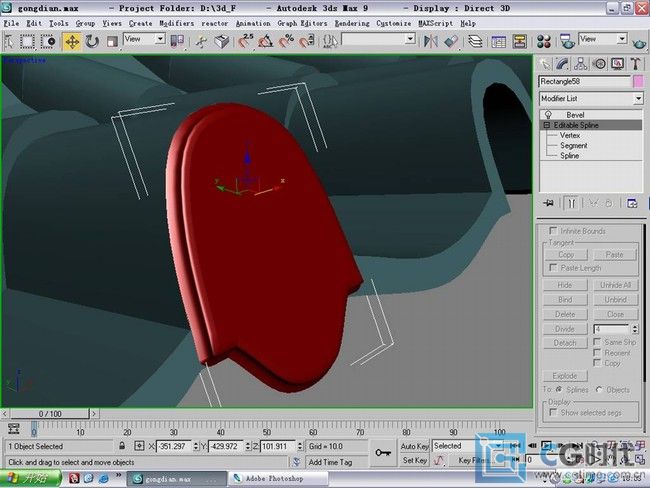Switch to the Utilities hammer tab
The width and height of the screenshot is (650, 488).
point(635,64)
